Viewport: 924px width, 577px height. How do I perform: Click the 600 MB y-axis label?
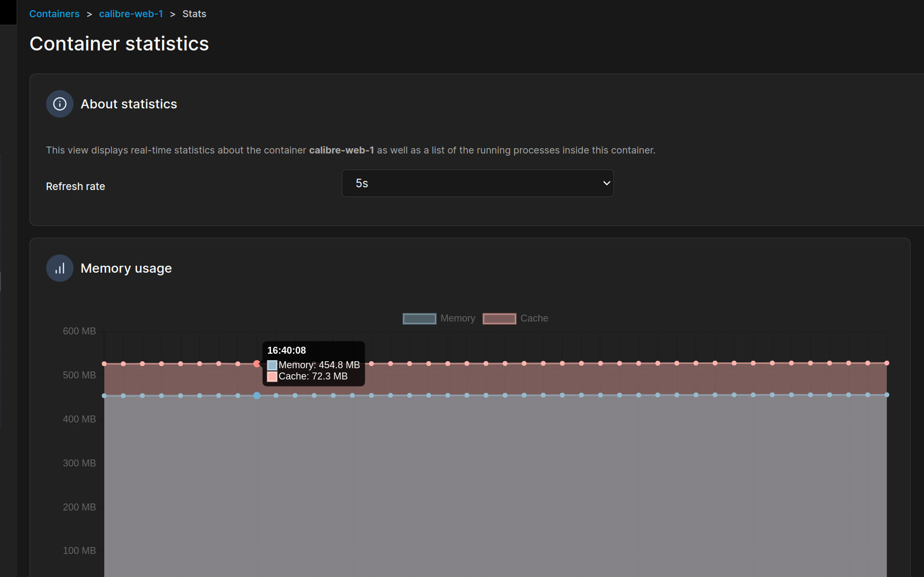point(79,331)
